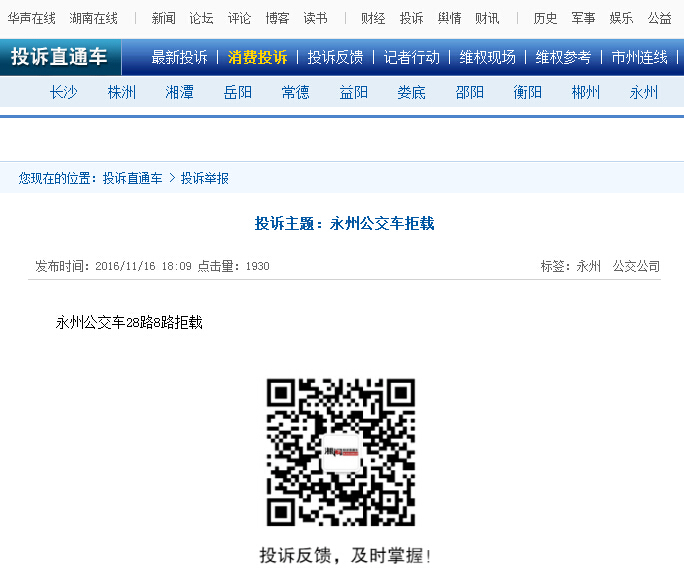Choose the city 益阳
The image size is (684, 568).
353,92
